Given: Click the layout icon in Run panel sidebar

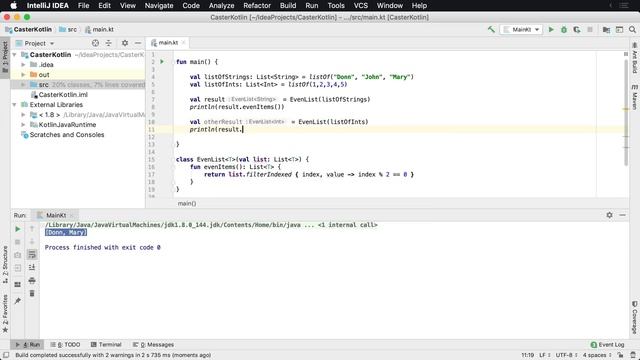Looking at the screenshot, I should (x=18, y=284).
